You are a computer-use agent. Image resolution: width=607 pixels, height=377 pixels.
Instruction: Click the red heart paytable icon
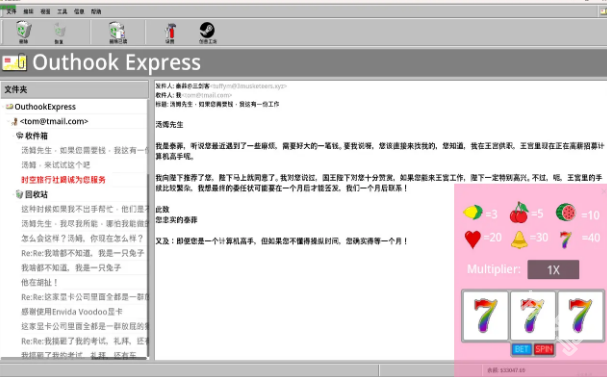pyautogui.click(x=472, y=239)
